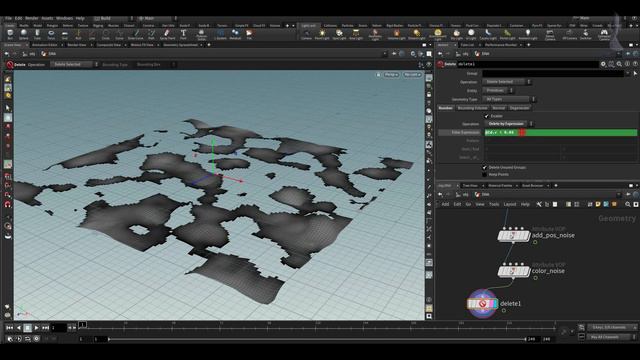
Task: Open the Group field dropdown arrow
Action: pyautogui.click(x=628, y=73)
